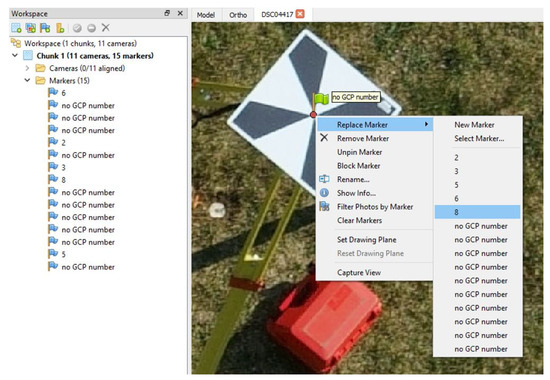Click the Add Photos toolbar icon
The height and width of the screenshot is (380, 550).
coord(31,28)
